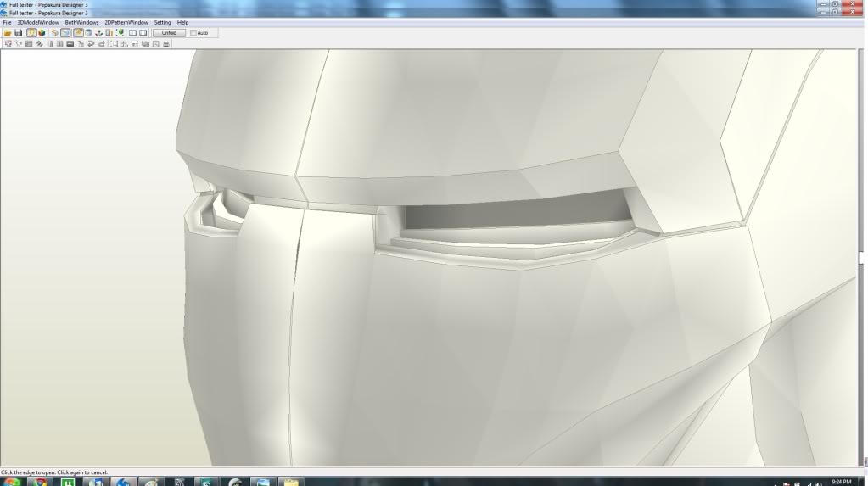Toggle the light bulb lighting icon
The height and width of the screenshot is (486, 868).
tap(31, 33)
